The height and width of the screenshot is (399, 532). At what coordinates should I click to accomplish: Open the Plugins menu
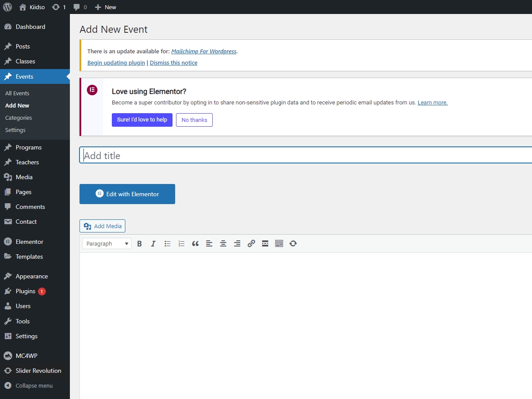pyautogui.click(x=25, y=291)
